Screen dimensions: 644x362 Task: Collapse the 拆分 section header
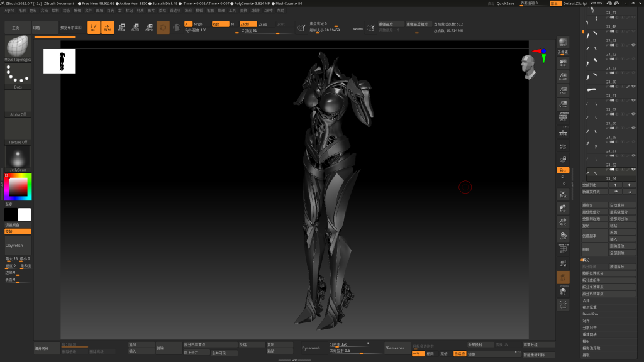pos(586,260)
